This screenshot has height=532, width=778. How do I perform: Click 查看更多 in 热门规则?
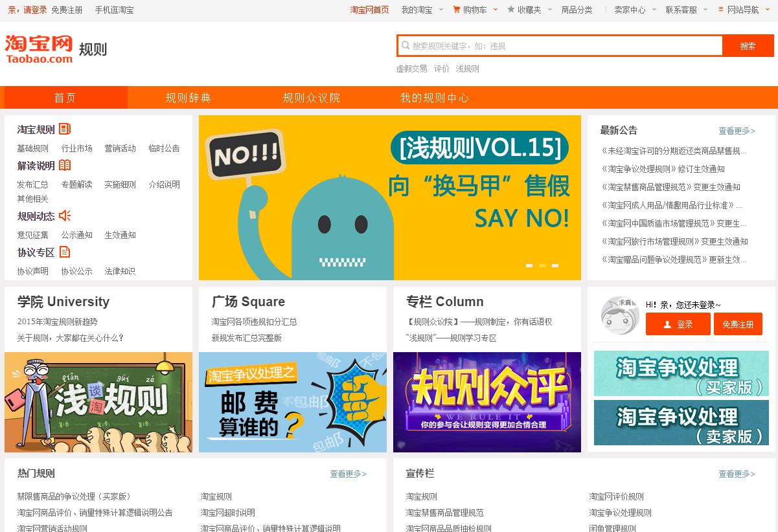[x=348, y=474]
